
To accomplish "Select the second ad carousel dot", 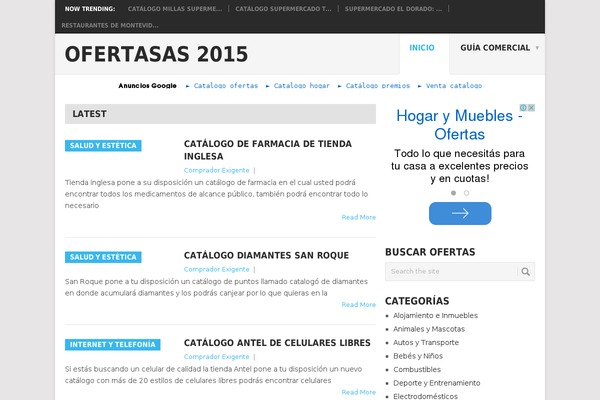I will (x=466, y=193).
